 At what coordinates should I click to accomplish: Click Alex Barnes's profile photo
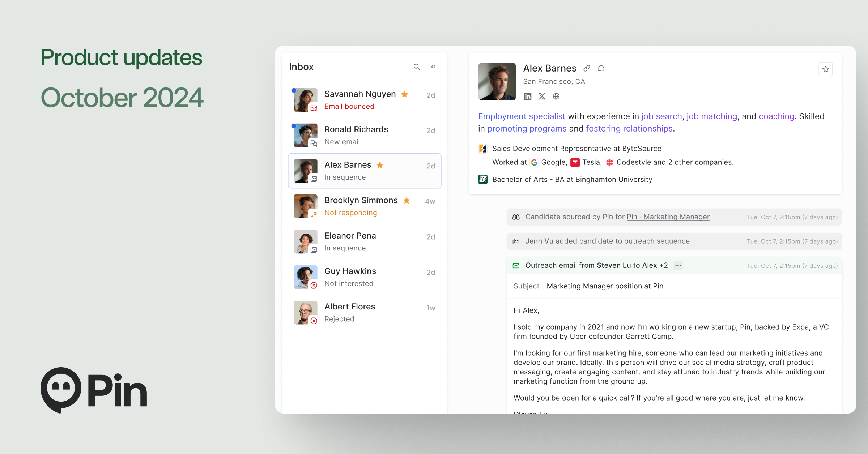tap(497, 82)
